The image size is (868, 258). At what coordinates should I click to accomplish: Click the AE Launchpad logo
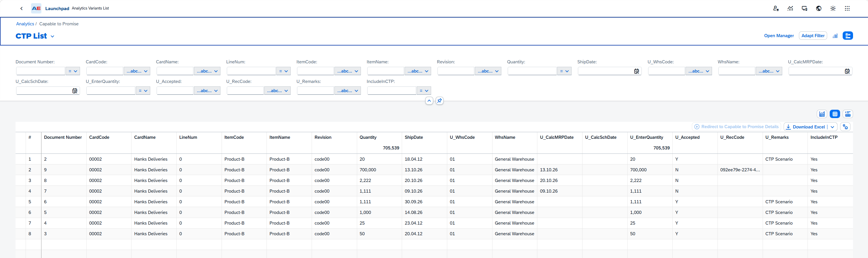coord(36,8)
